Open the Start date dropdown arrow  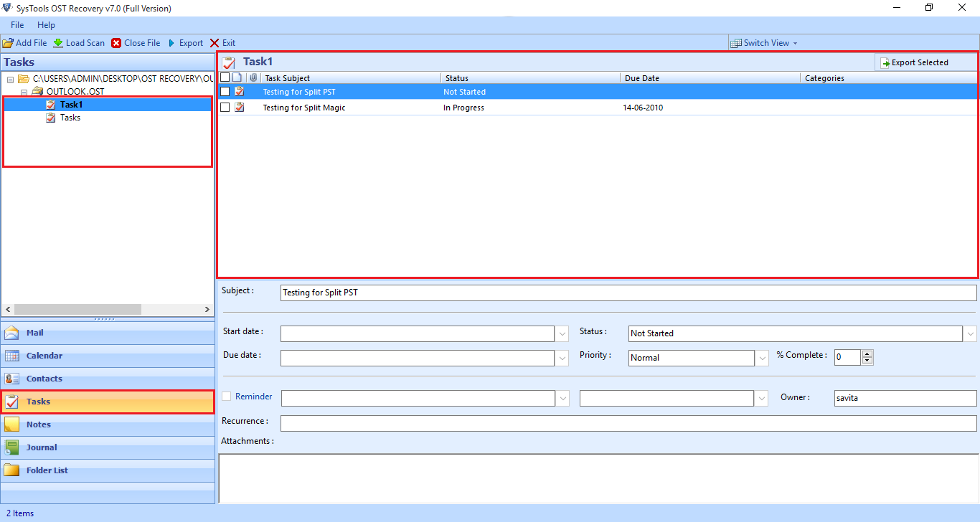tap(562, 333)
